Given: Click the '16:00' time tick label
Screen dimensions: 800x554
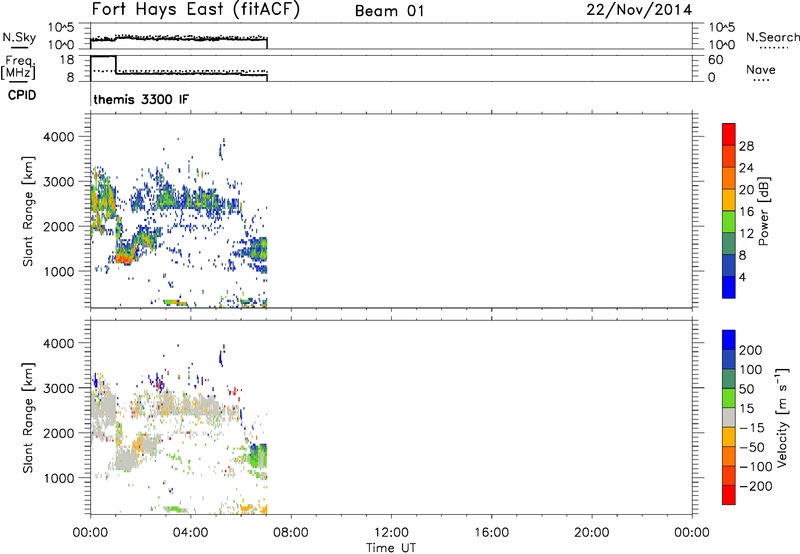Looking at the screenshot, I should point(491,533).
